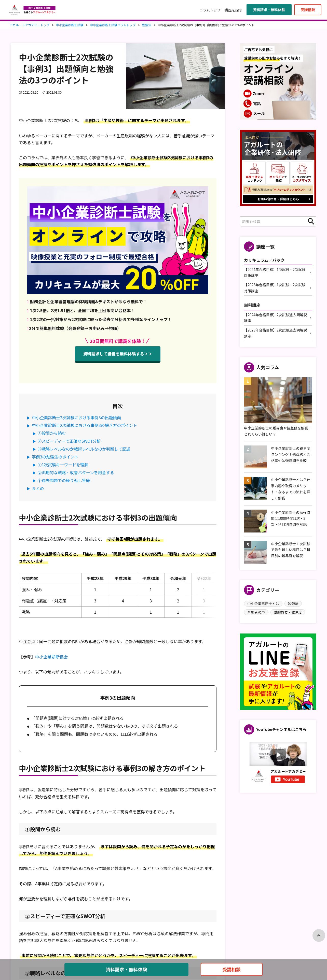Open popular column 1 library thumbnail
The height and width of the screenshot is (980, 327).
pos(278,400)
